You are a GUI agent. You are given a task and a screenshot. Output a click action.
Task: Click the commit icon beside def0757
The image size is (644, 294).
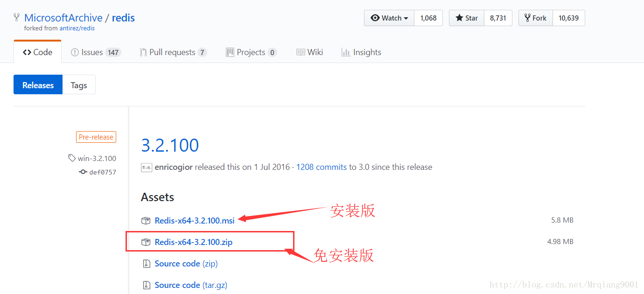(83, 172)
